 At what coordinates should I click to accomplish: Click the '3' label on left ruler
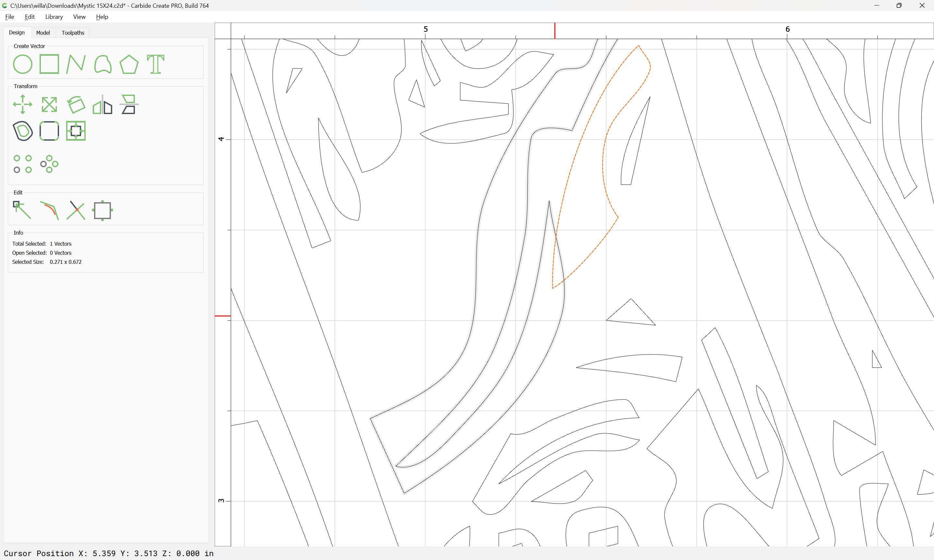tap(221, 501)
